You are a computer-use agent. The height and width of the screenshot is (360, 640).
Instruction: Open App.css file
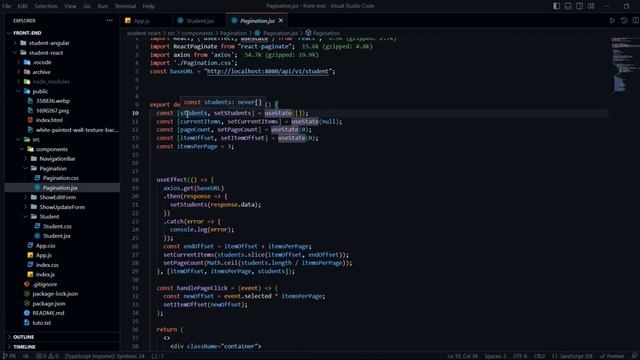[x=45, y=246]
